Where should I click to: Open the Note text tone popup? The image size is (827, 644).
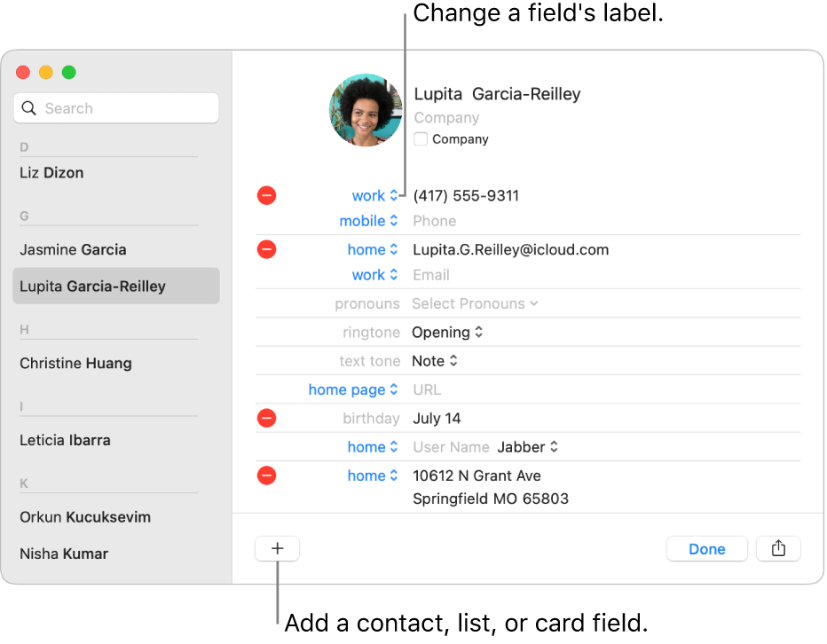click(x=435, y=361)
